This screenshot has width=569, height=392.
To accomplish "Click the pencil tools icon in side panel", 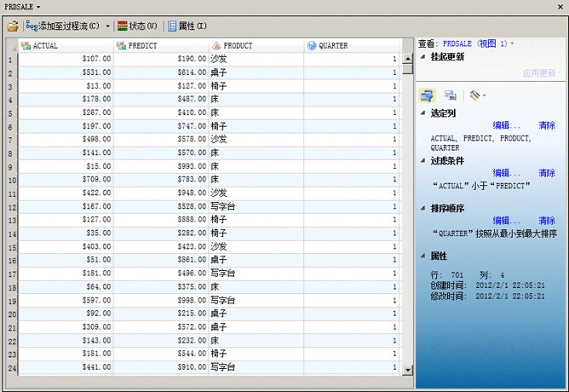I will (474, 95).
